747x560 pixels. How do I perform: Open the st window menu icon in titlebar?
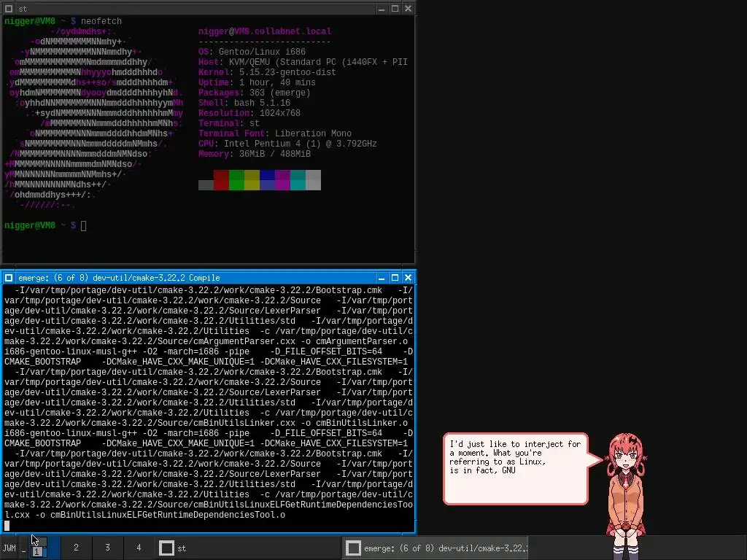(x=9, y=9)
